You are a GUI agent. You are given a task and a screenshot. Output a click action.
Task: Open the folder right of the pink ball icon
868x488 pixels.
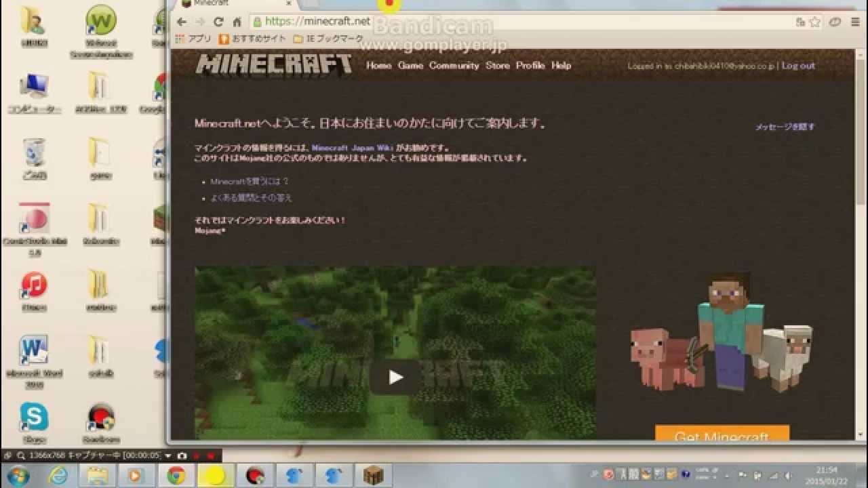click(x=100, y=225)
